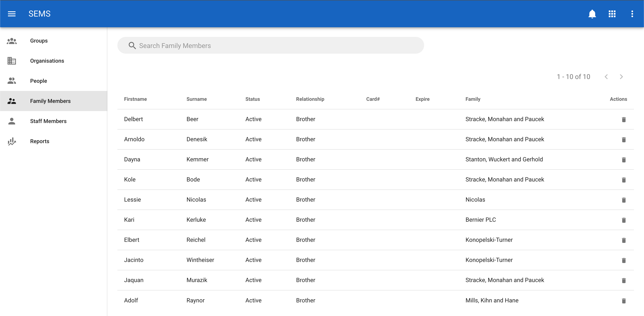
Task: Delete family member Delbert Beer
Action: (x=623, y=119)
